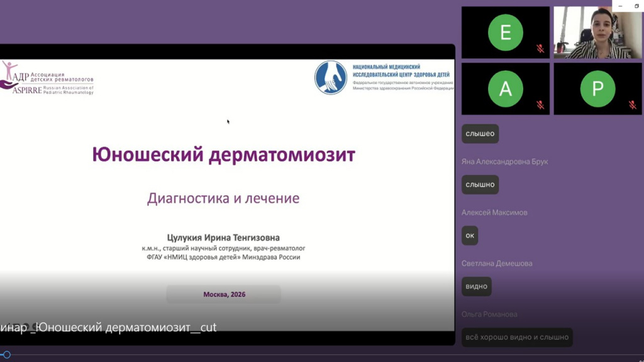Click the subtitle 'Диагностика и лечение'
Image resolution: width=644 pixels, height=362 pixels.
223,198
